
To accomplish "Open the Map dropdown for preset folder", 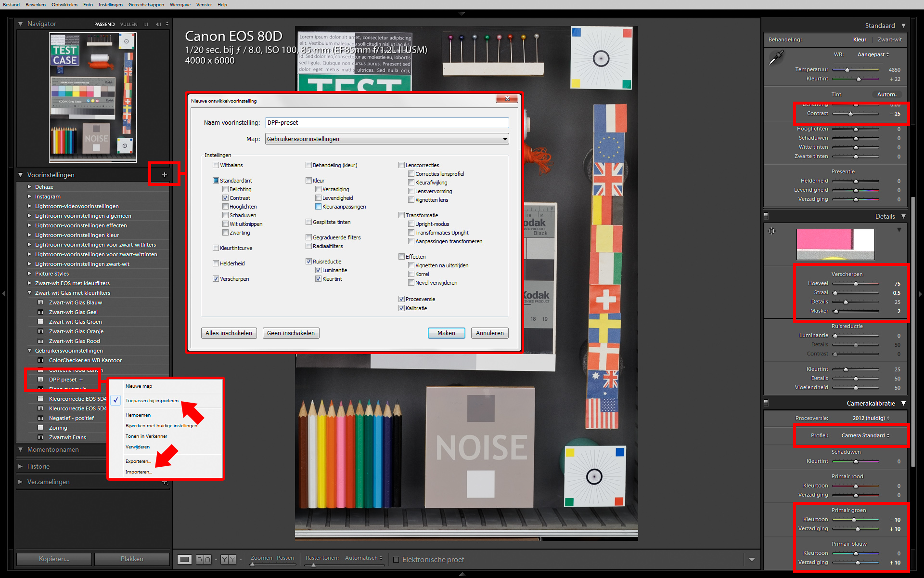I will (387, 139).
